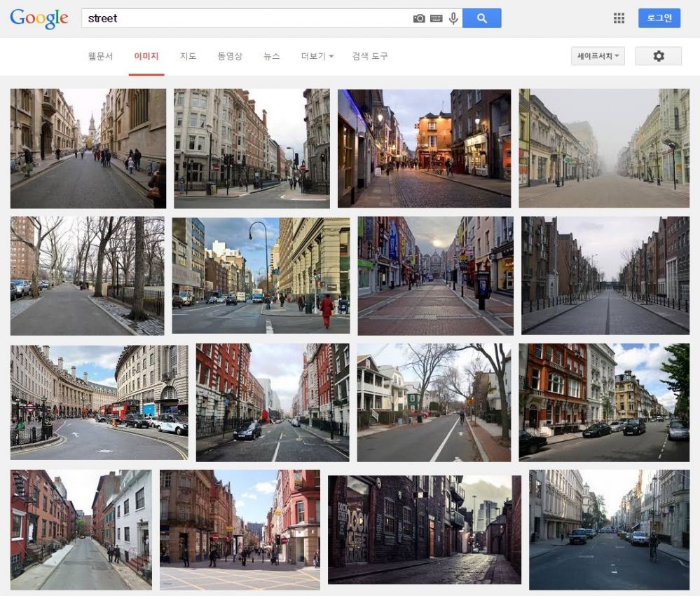Screen dimensions: 700x596
Task: Start voice search with microphone icon
Action: click(453, 18)
